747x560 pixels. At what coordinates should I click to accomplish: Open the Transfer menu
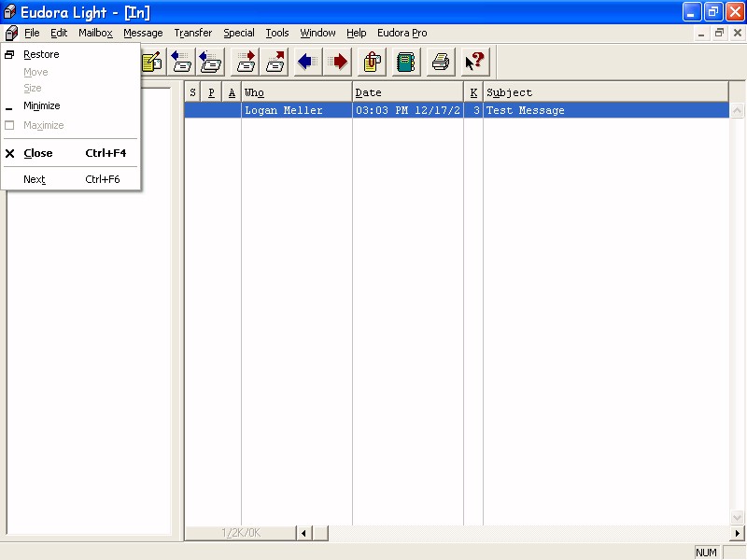click(193, 33)
